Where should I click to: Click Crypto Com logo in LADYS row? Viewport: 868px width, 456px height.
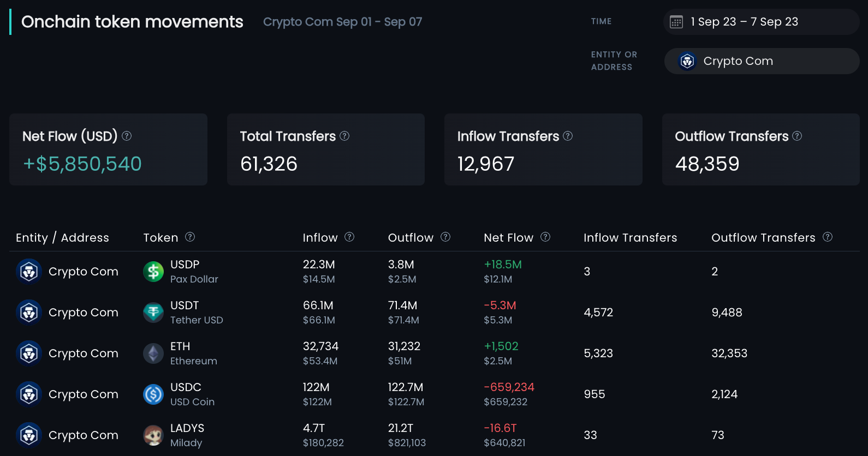coord(29,435)
